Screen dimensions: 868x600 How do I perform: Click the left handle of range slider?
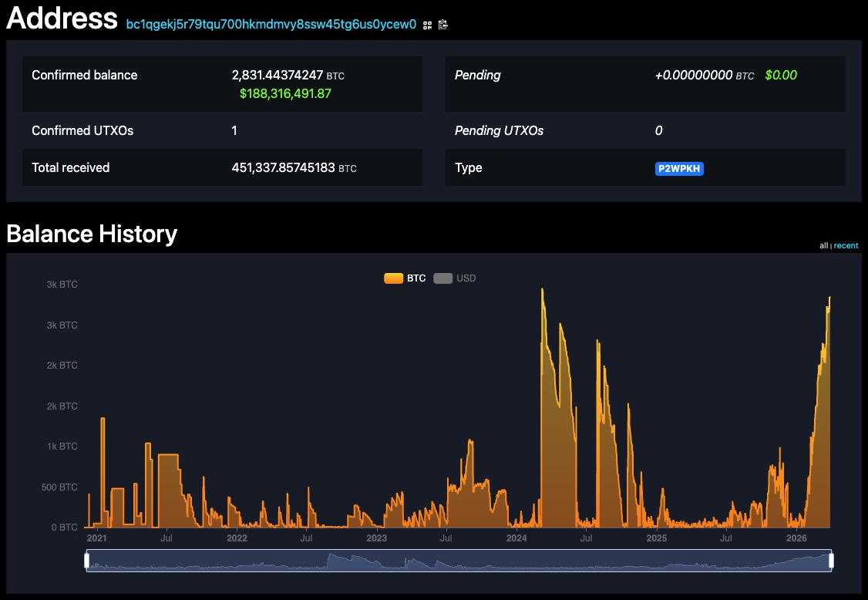(x=87, y=561)
